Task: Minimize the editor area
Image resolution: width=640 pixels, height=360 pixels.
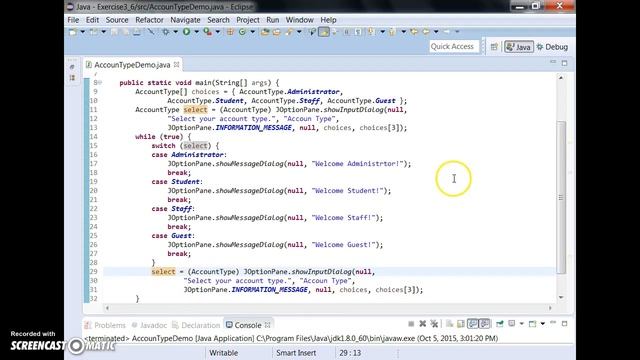Action: click(x=553, y=62)
